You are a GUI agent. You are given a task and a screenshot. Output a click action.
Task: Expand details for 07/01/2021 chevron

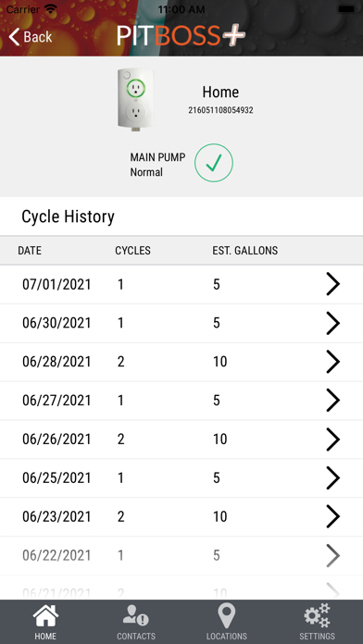pos(333,284)
